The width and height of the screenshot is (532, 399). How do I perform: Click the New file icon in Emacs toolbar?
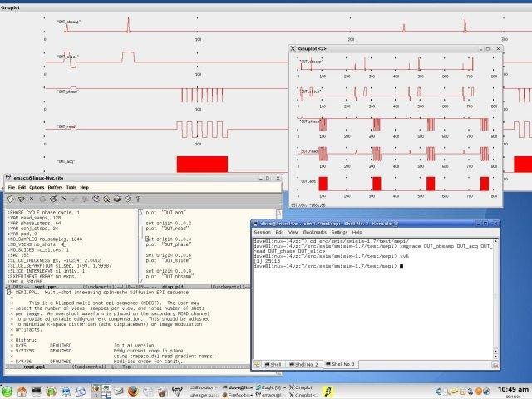pos(11,199)
